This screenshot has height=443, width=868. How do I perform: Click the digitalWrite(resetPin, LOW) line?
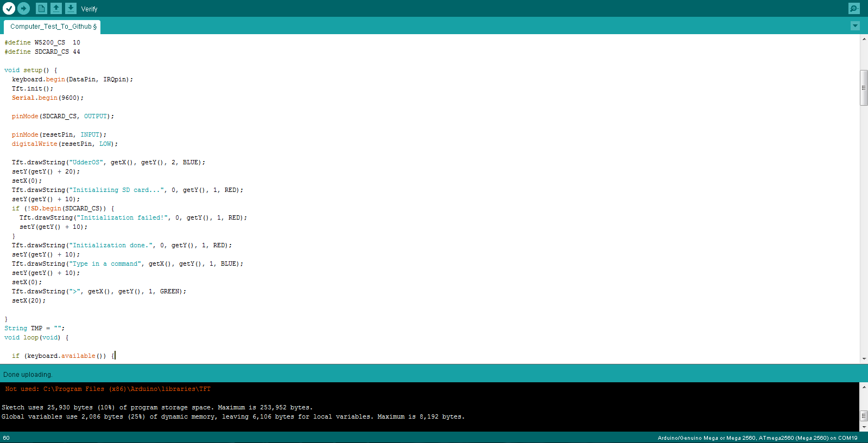pos(65,144)
